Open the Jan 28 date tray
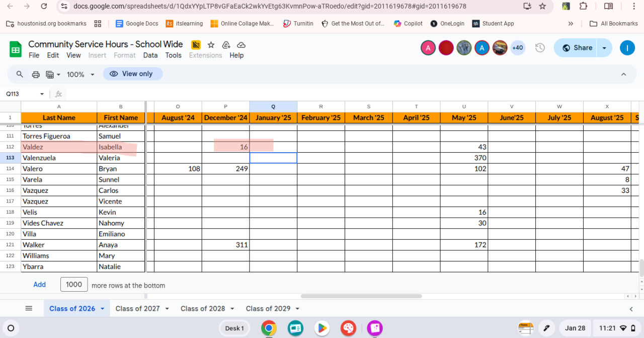644x338 pixels. point(575,328)
